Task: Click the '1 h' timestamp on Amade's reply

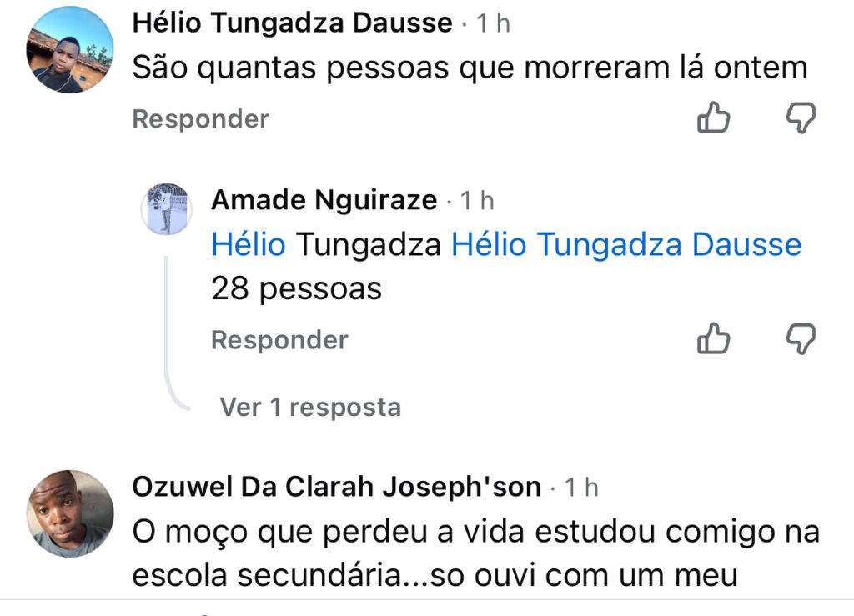Action: 477,201
